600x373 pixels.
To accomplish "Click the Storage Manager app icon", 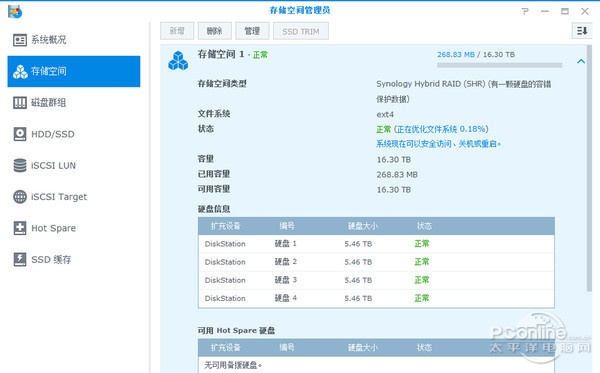I will pyautogui.click(x=15, y=11).
